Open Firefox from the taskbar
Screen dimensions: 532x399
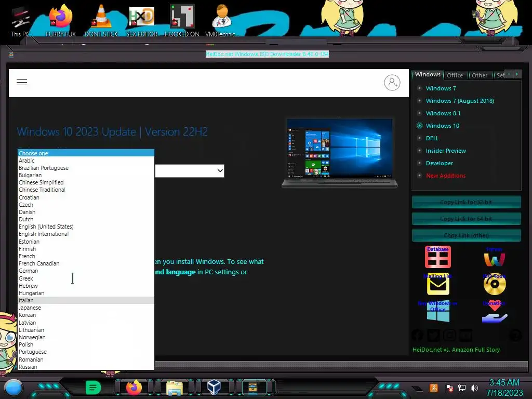pyautogui.click(x=134, y=388)
